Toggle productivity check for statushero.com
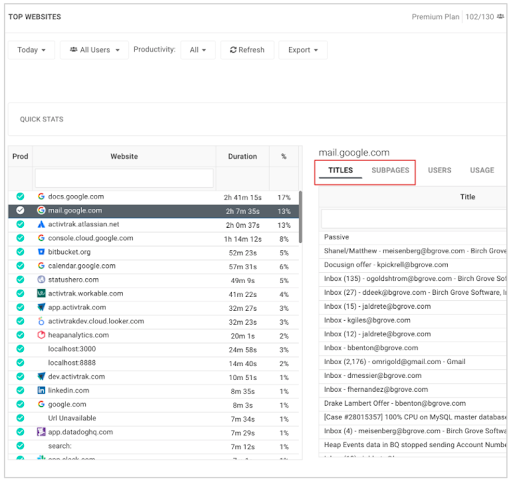This screenshot has height=480, width=512. point(20,279)
